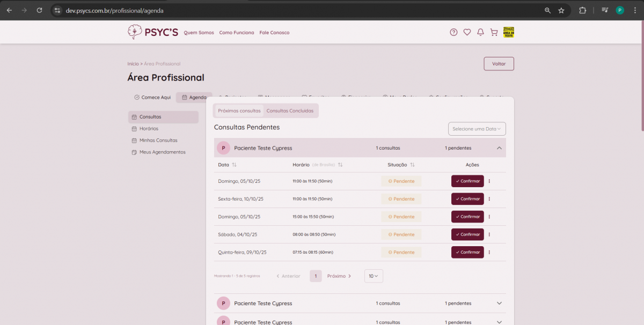Click the help question mark icon

[453, 32]
